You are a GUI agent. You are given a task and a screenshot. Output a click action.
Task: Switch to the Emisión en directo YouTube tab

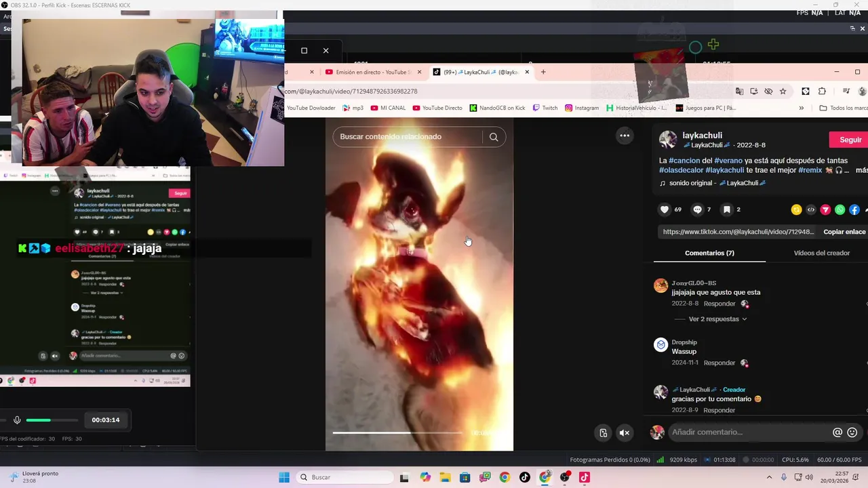(372, 72)
